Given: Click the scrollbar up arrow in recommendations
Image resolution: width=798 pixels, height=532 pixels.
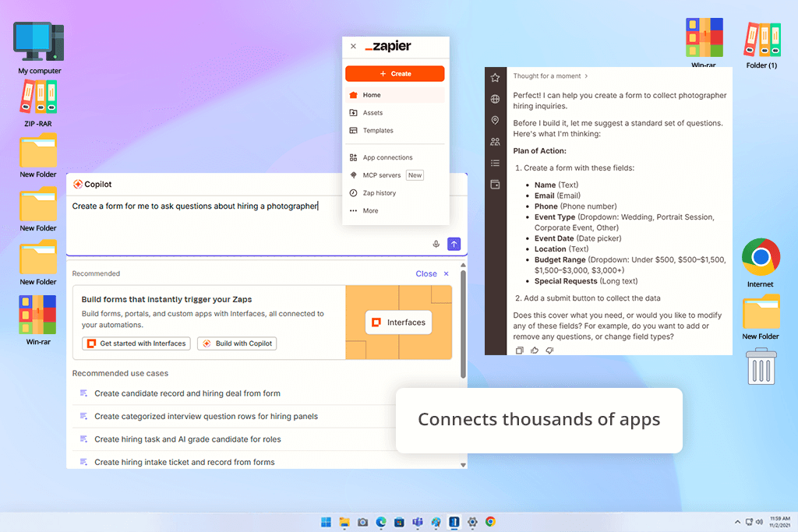Looking at the screenshot, I should [463, 266].
